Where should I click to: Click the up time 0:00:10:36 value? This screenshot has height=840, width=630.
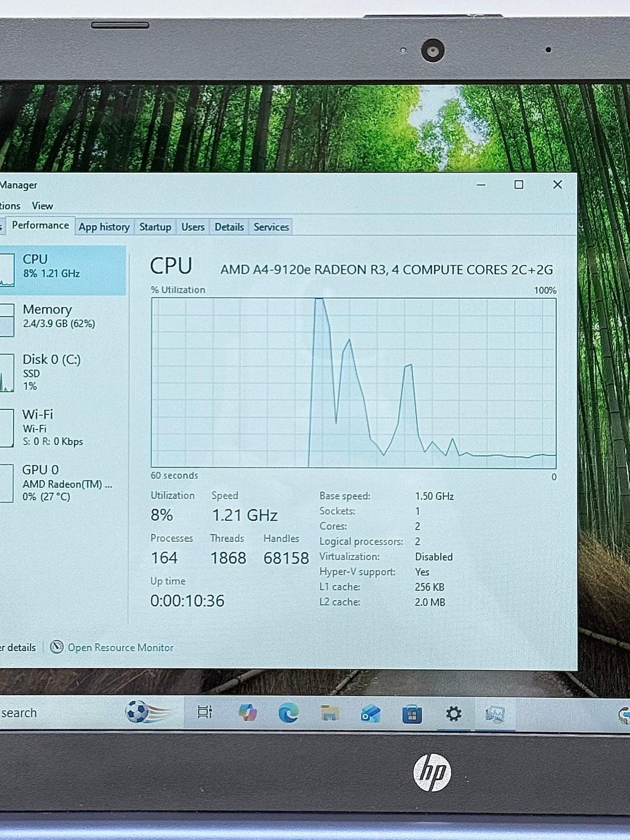[x=187, y=601]
